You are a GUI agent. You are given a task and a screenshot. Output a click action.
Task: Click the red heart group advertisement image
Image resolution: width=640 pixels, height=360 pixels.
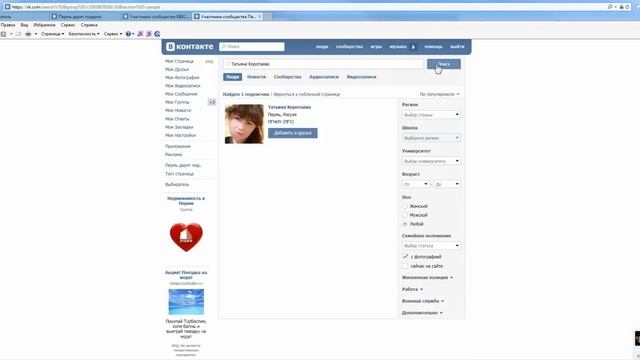[x=186, y=237]
